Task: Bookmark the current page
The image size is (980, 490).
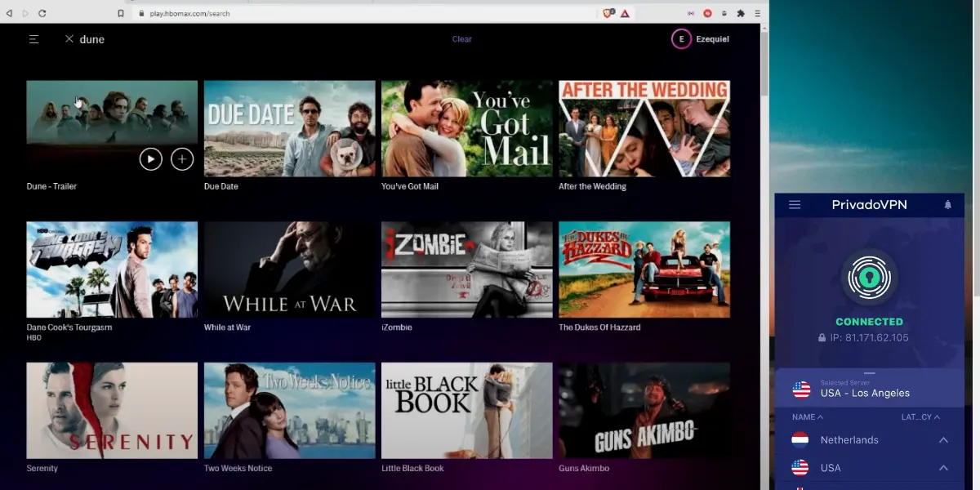Action: tap(121, 13)
